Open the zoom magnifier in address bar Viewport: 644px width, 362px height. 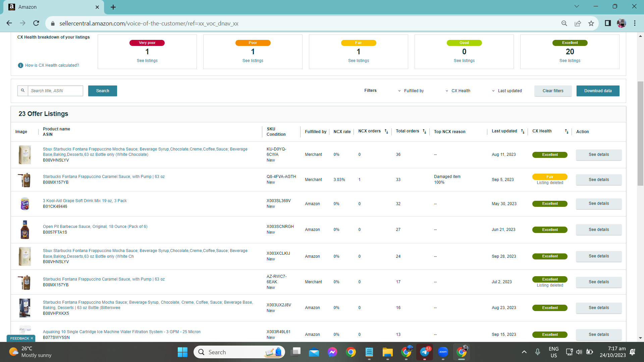(x=564, y=23)
